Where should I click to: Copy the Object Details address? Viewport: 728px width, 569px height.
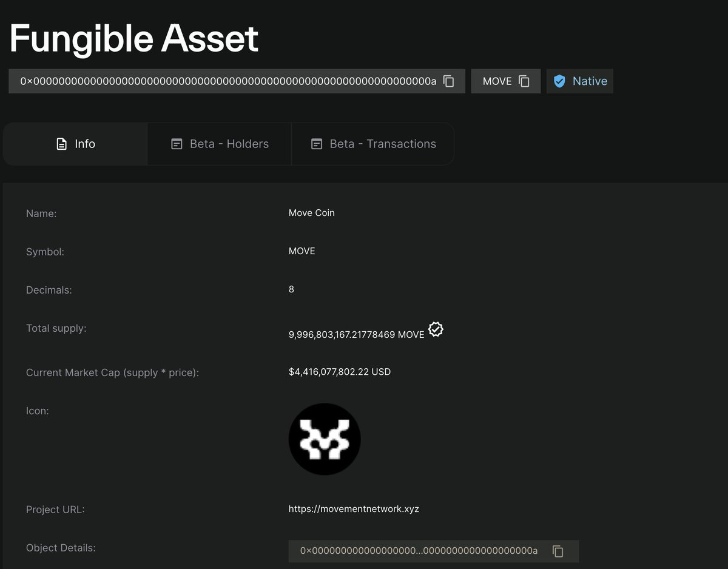(x=558, y=551)
